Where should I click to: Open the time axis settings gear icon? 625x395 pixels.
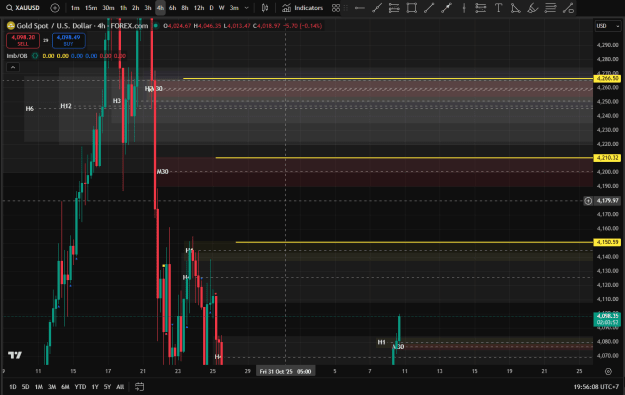coord(608,371)
